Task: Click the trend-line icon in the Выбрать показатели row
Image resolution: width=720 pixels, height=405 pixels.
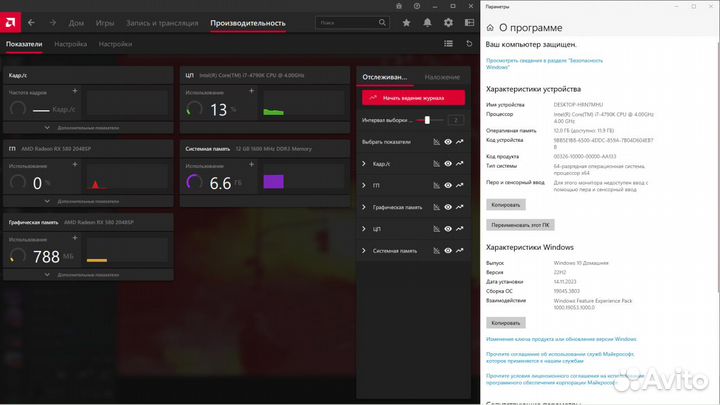Action: pyautogui.click(x=460, y=142)
